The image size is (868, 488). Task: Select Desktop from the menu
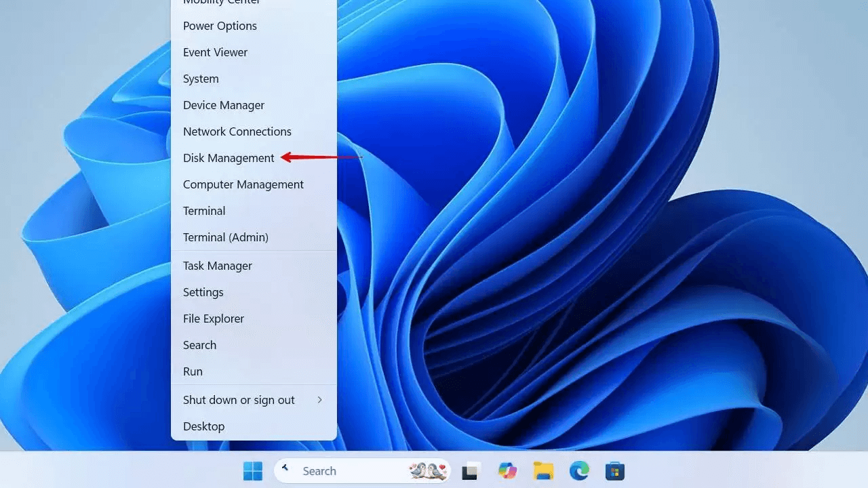203,426
